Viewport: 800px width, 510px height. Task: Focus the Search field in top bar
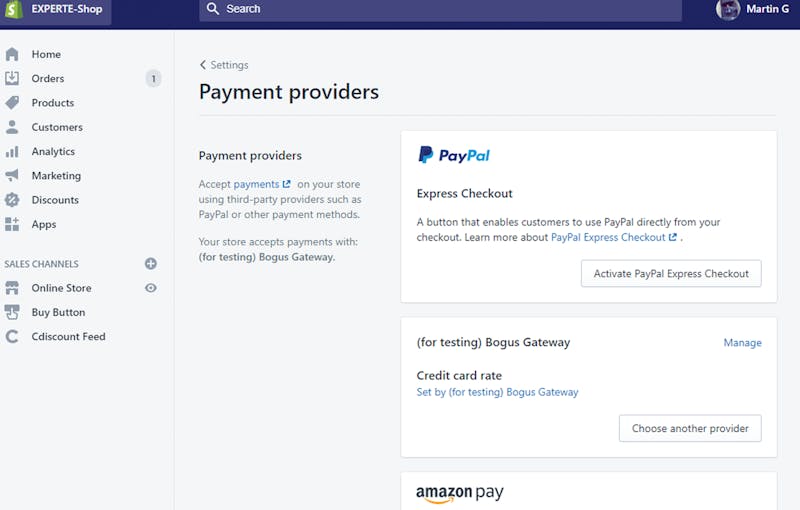[x=440, y=9]
